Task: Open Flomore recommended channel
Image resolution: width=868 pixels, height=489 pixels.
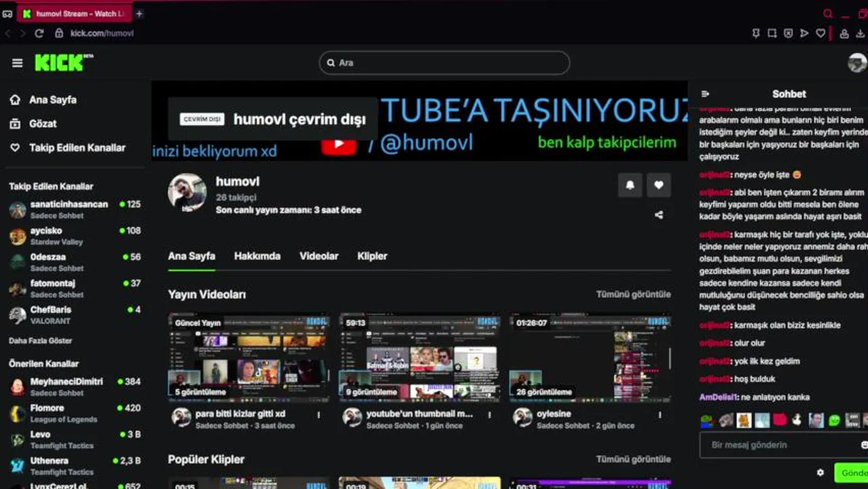Action: [75, 413]
